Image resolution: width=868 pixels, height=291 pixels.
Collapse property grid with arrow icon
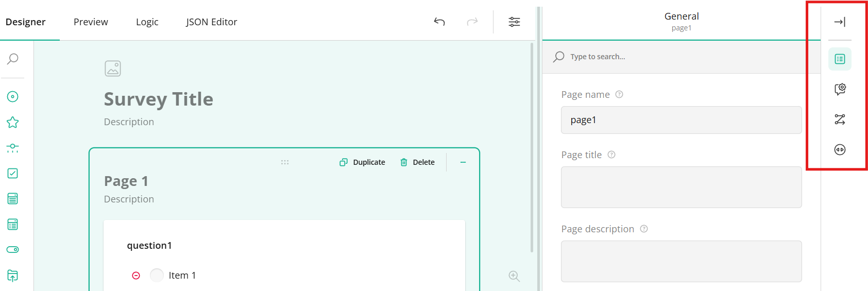(840, 22)
